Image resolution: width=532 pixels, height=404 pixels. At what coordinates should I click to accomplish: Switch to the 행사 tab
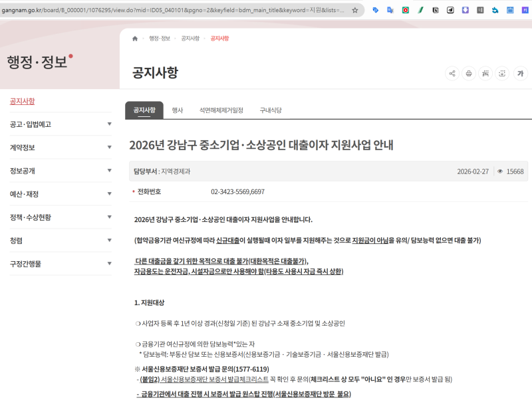coord(178,110)
